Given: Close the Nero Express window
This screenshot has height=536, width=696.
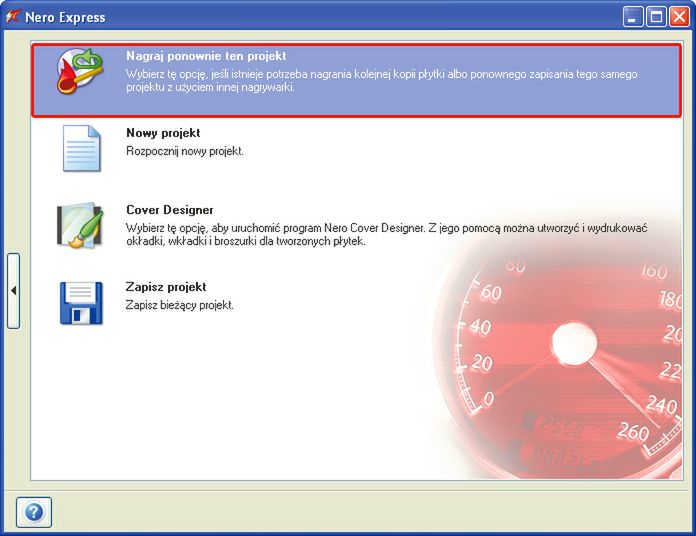Looking at the screenshot, I should click(x=679, y=17).
